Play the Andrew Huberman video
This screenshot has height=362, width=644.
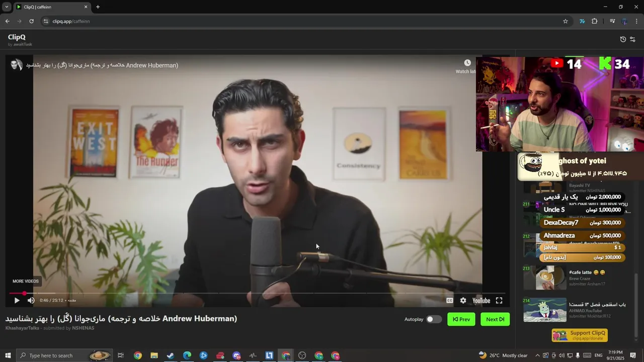click(17, 301)
